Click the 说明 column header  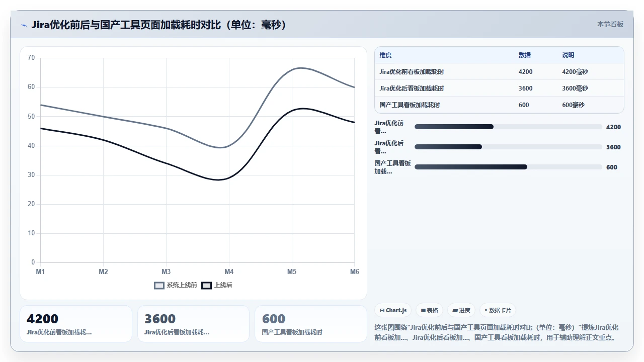(x=568, y=55)
